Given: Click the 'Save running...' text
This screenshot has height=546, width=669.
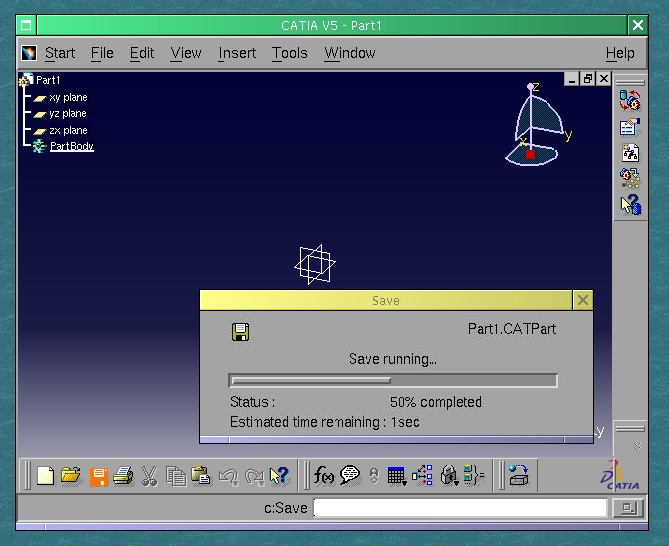Looking at the screenshot, I should [x=393, y=359].
